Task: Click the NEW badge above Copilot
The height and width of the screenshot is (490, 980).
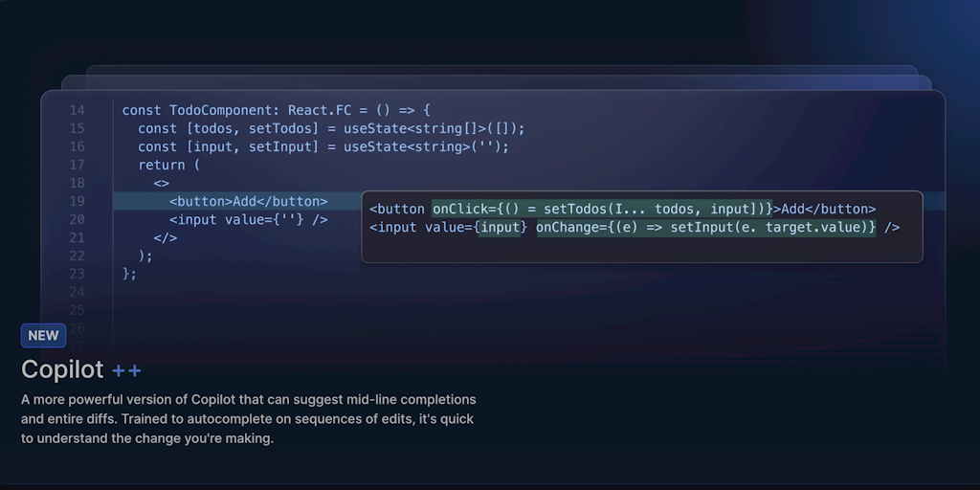Action: tap(43, 336)
